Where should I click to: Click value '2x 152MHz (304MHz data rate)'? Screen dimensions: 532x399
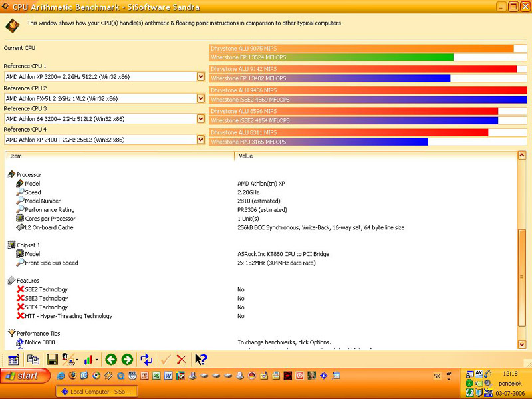tap(277, 263)
